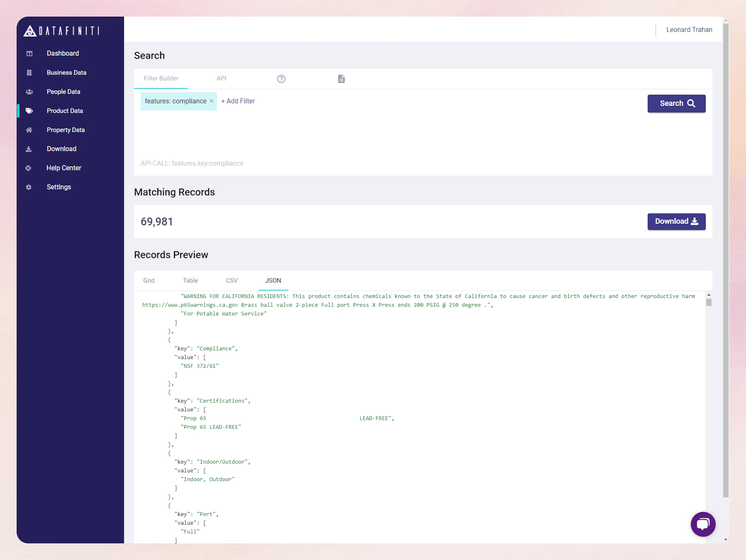Select the Business Data sidebar icon
Screen dimensions: 746x560
(x=29, y=73)
